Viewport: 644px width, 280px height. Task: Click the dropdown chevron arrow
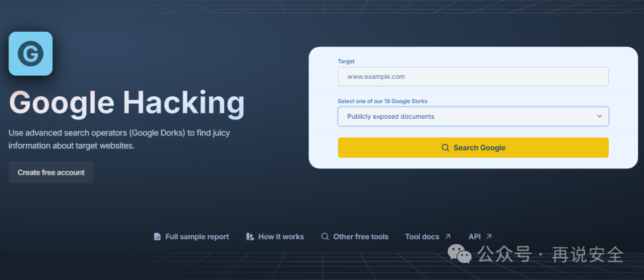tap(600, 116)
